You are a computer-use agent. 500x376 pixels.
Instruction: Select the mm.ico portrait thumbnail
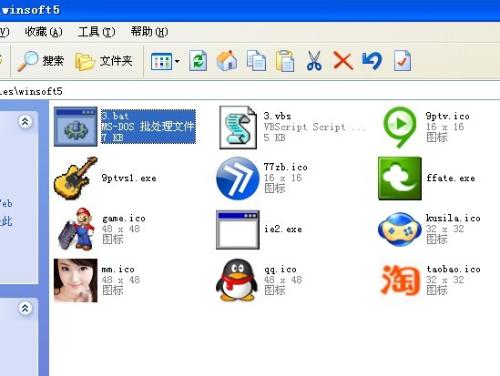point(76,280)
